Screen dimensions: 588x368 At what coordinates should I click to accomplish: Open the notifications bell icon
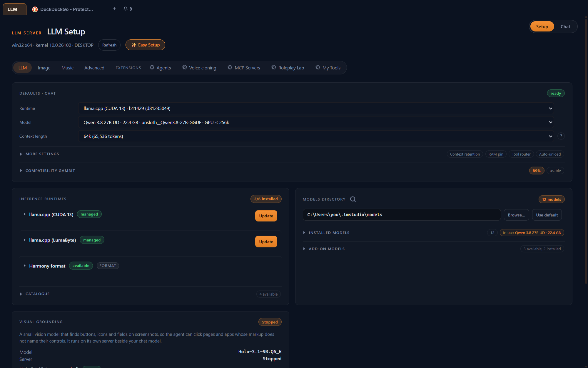coord(126,9)
